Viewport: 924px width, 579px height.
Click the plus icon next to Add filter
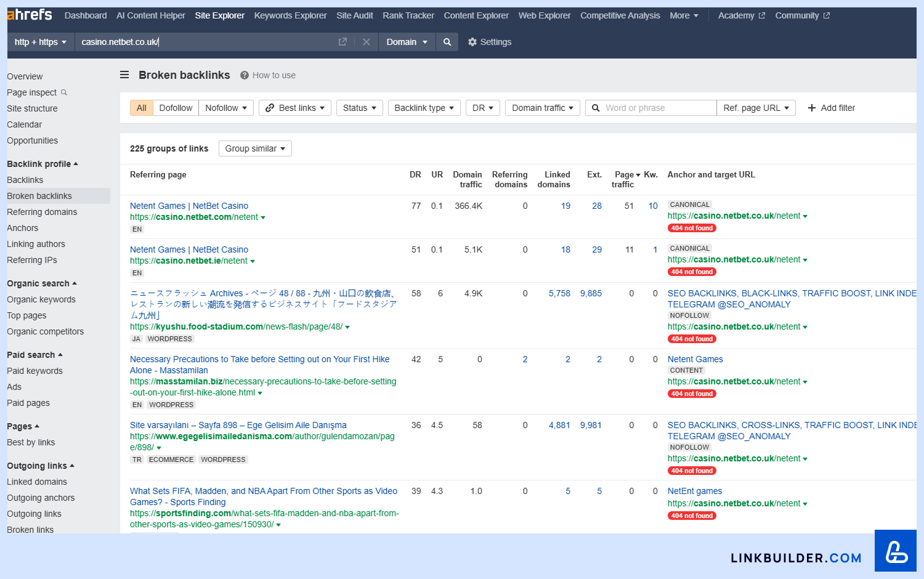tap(812, 108)
